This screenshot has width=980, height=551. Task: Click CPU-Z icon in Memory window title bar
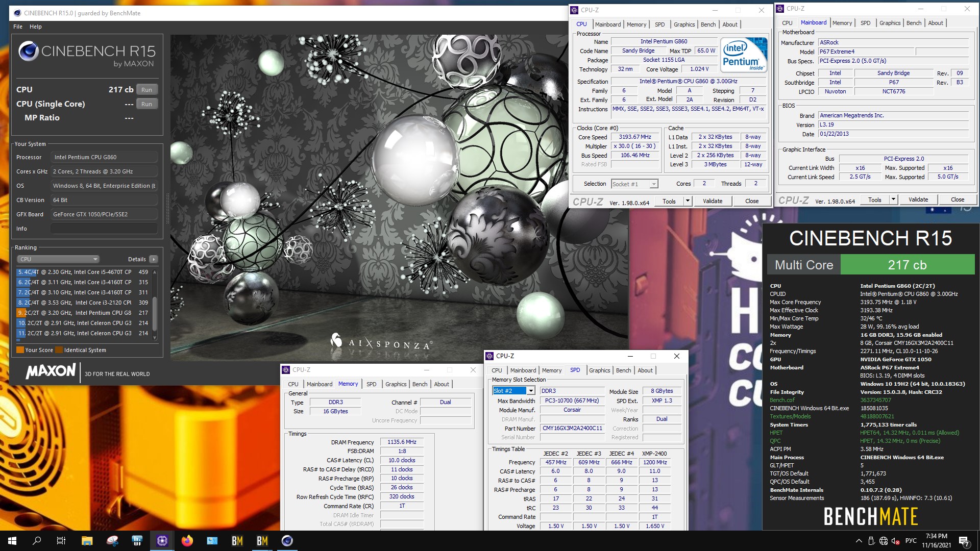pyautogui.click(x=286, y=370)
